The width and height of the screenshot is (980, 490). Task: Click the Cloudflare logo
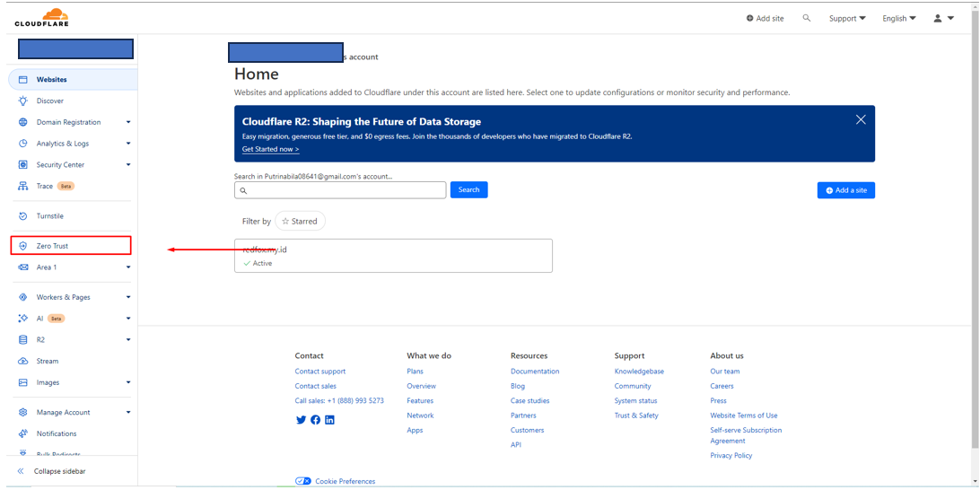(x=42, y=17)
